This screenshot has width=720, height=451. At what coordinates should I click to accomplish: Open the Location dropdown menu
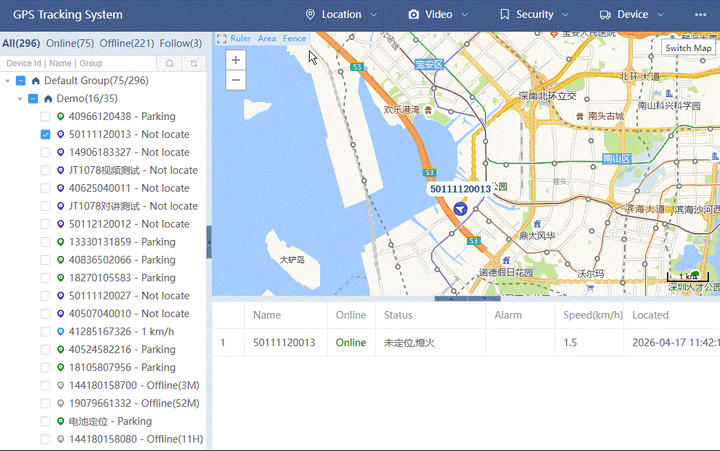point(341,15)
